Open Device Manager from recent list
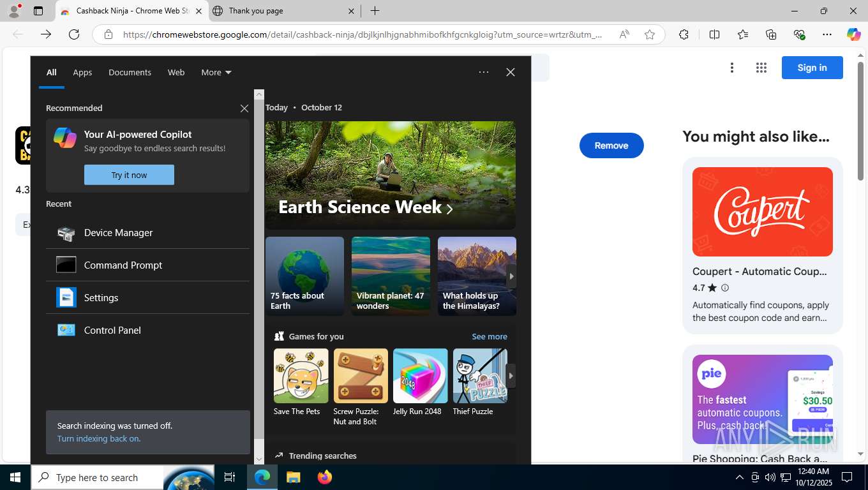The width and height of the screenshot is (868, 490). click(x=147, y=233)
